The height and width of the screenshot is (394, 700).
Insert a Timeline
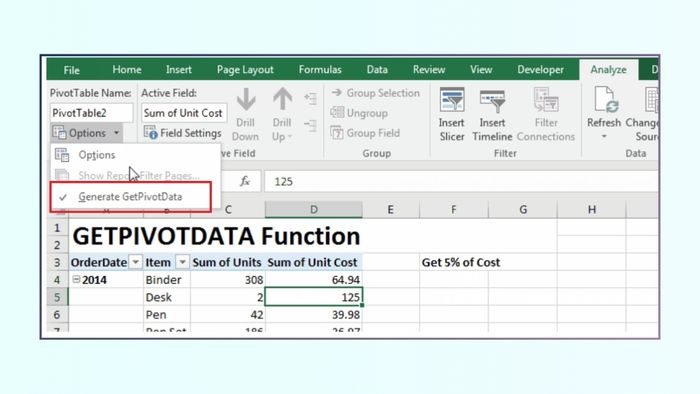[492, 115]
